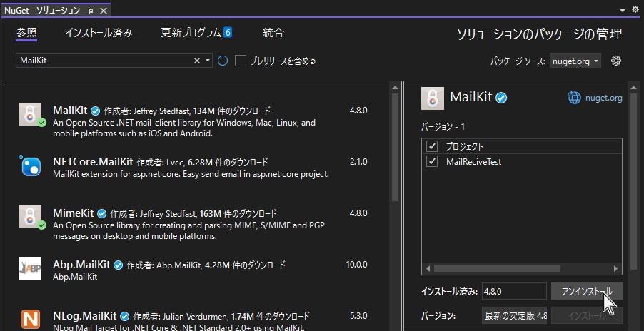This screenshot has height=331, width=644.
Task: Click the details pane scroll up arrow
Action: coord(634,87)
